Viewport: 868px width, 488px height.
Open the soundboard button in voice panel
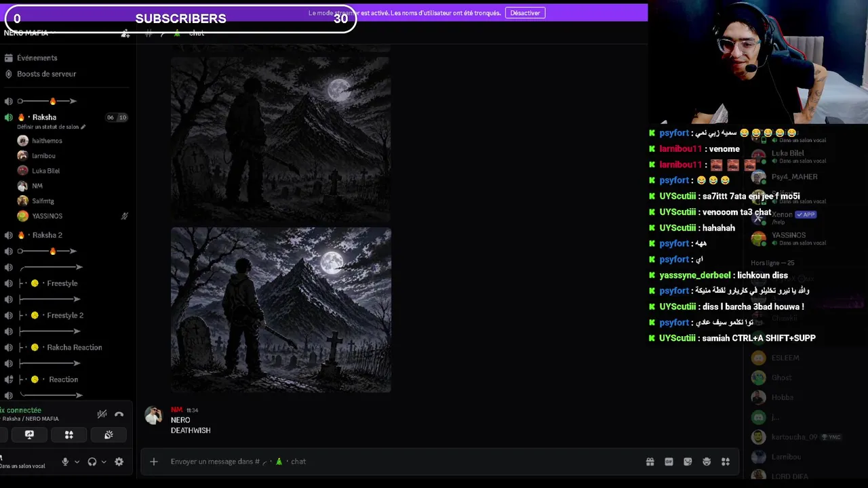108,435
